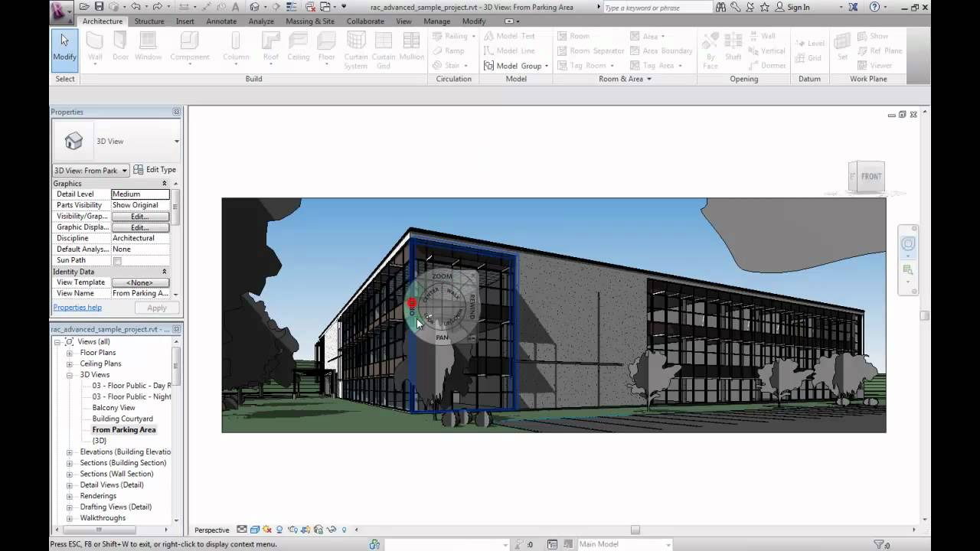This screenshot has height=551, width=980.
Task: Click the keyword search input field
Action: 658,7
